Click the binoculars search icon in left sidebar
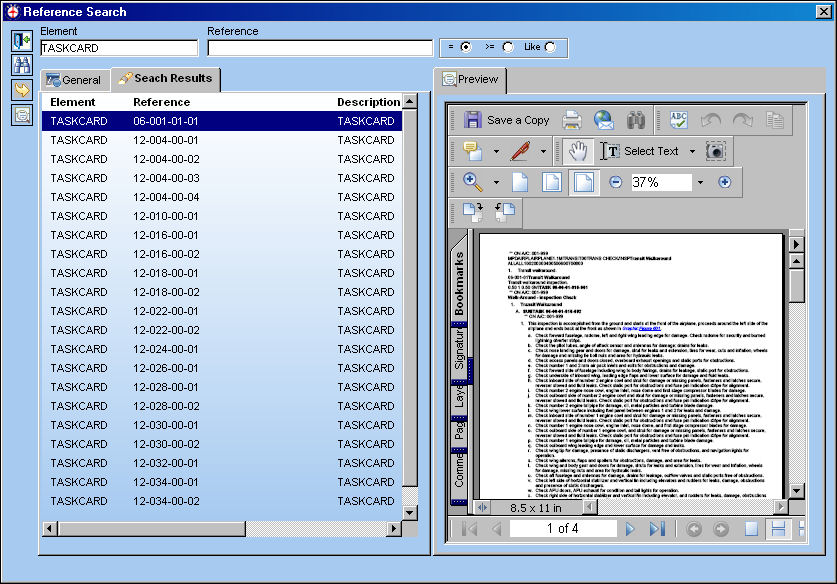Image resolution: width=837 pixels, height=584 pixels. point(22,66)
